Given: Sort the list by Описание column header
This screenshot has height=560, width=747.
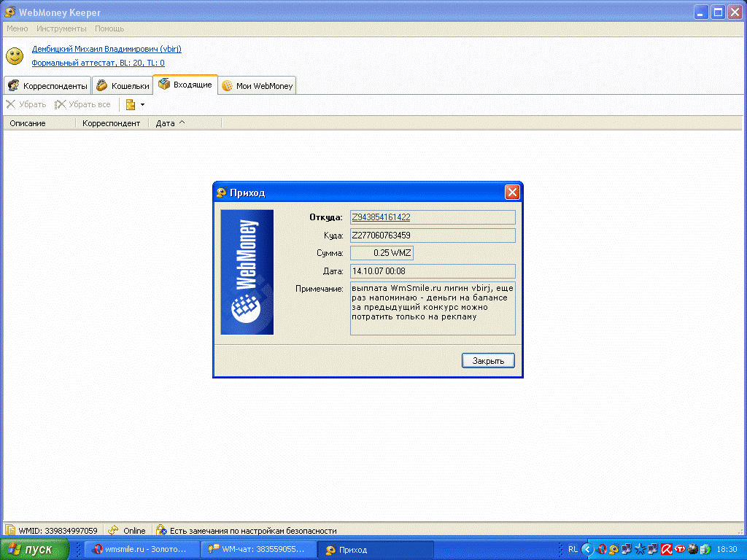Looking at the screenshot, I should [28, 123].
